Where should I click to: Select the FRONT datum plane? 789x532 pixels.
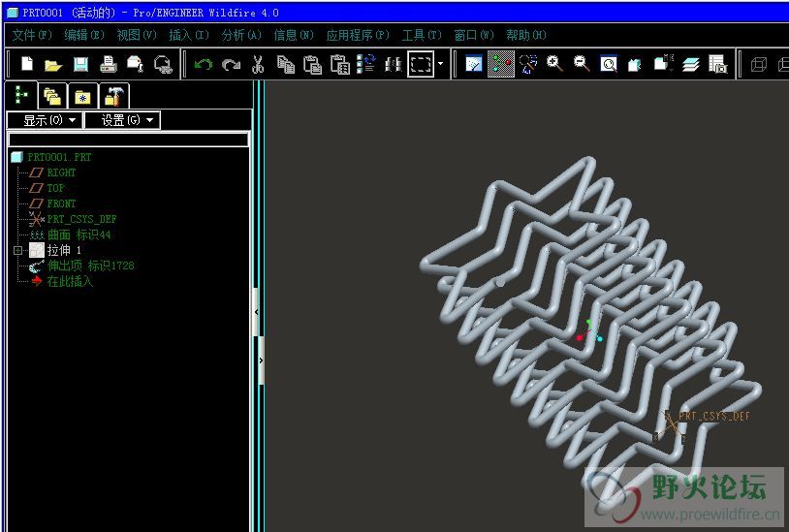[x=61, y=203]
